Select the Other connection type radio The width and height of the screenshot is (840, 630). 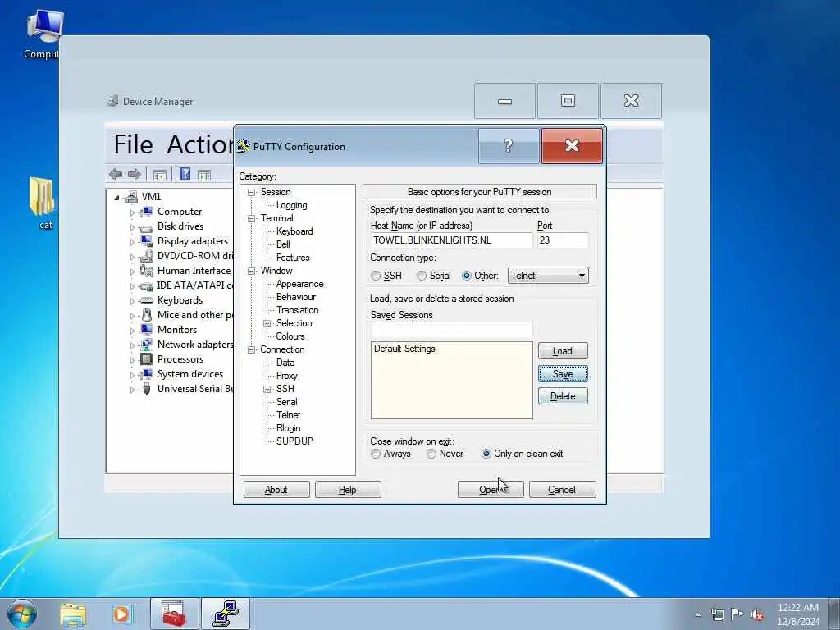pyautogui.click(x=467, y=276)
